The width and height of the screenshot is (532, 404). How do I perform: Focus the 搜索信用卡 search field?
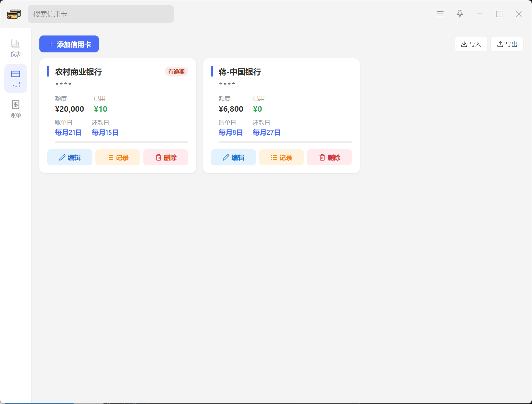click(101, 14)
